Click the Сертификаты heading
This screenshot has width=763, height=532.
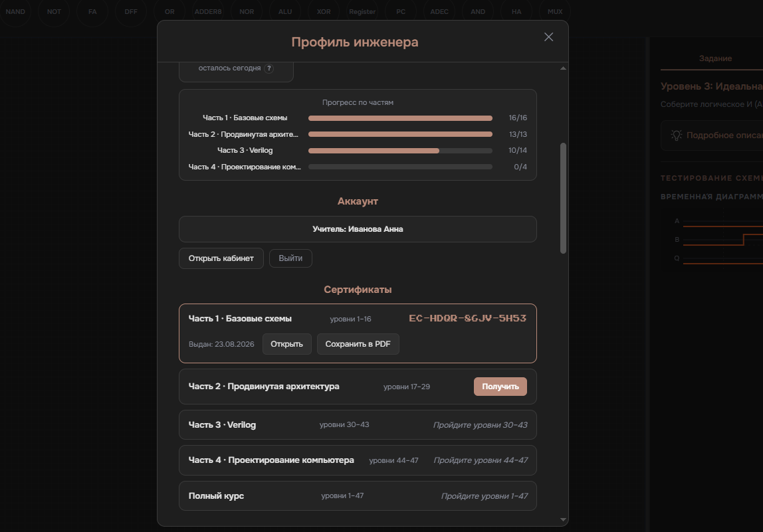click(358, 290)
